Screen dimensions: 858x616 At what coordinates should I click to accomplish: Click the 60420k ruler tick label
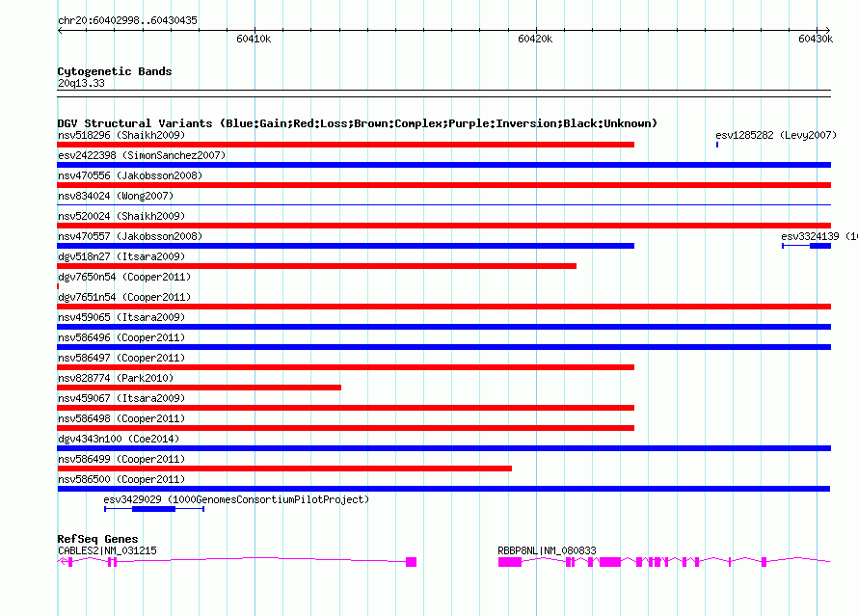pyautogui.click(x=535, y=39)
